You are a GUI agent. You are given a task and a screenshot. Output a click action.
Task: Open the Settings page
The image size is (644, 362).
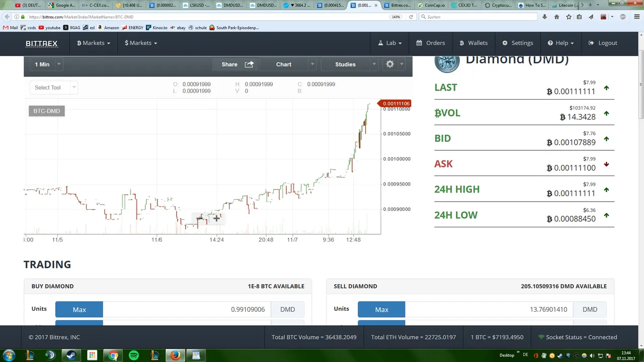(518, 43)
